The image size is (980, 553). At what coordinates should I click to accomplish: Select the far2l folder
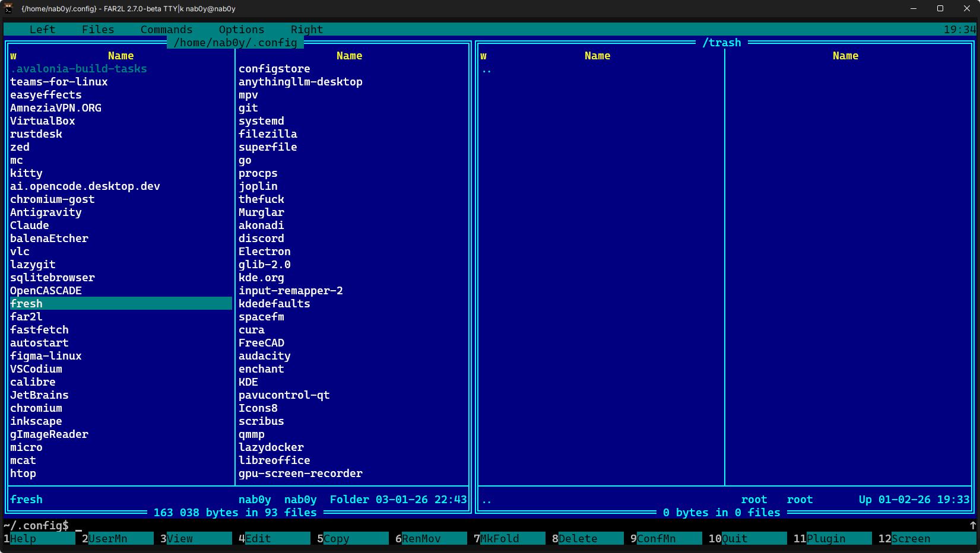[26, 317]
